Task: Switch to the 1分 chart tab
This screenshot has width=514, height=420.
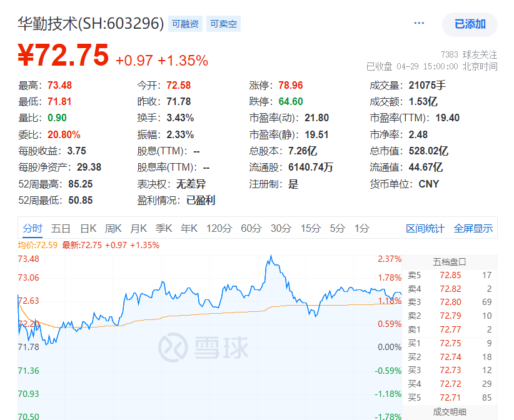Action: click(361, 228)
